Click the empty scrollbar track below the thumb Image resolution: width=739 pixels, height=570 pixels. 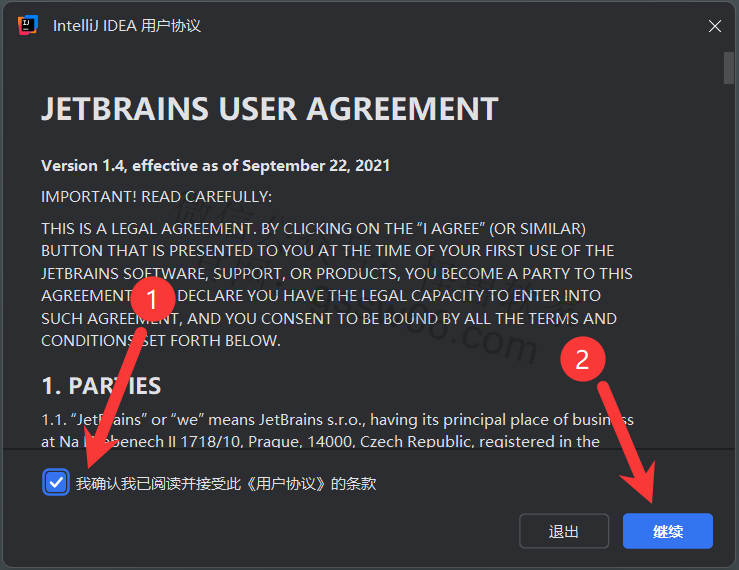click(x=729, y=300)
